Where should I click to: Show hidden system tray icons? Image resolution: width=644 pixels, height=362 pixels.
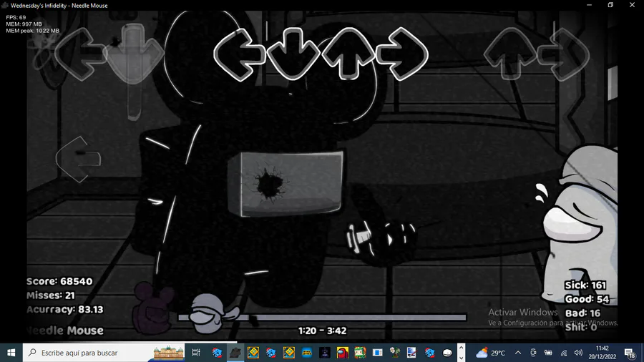tap(518, 353)
